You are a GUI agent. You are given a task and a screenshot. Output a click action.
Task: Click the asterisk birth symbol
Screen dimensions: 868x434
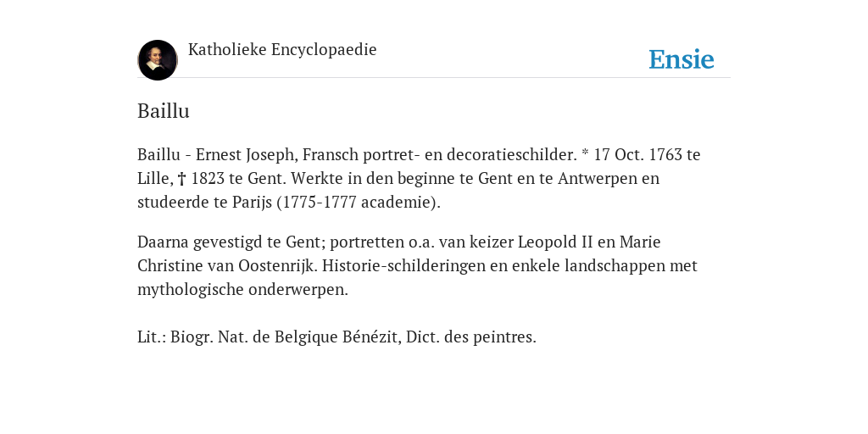pyautogui.click(x=585, y=154)
